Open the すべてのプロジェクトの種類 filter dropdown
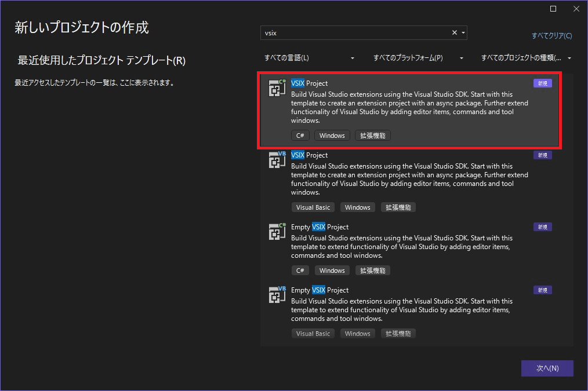The height and width of the screenshot is (391, 588). (526, 58)
